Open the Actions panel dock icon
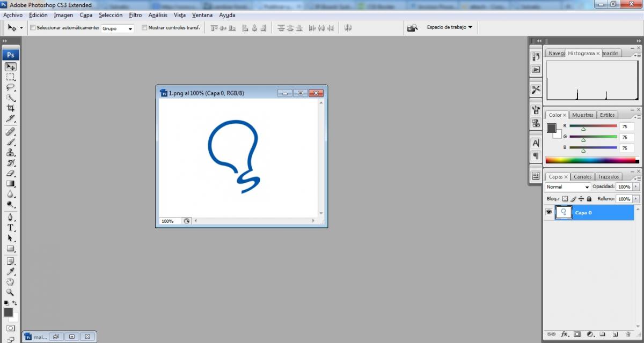The height and width of the screenshot is (343, 644). pyautogui.click(x=536, y=70)
